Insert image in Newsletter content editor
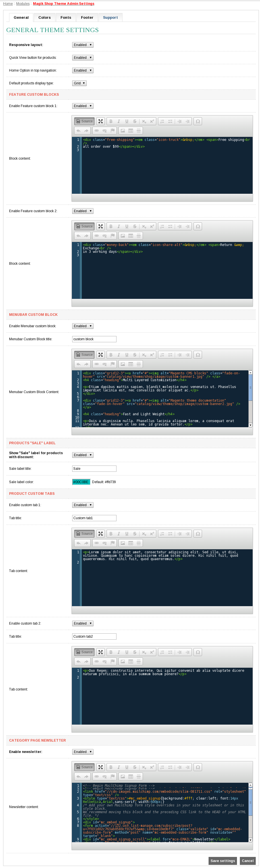260x868 pixels. pyautogui.click(x=123, y=777)
